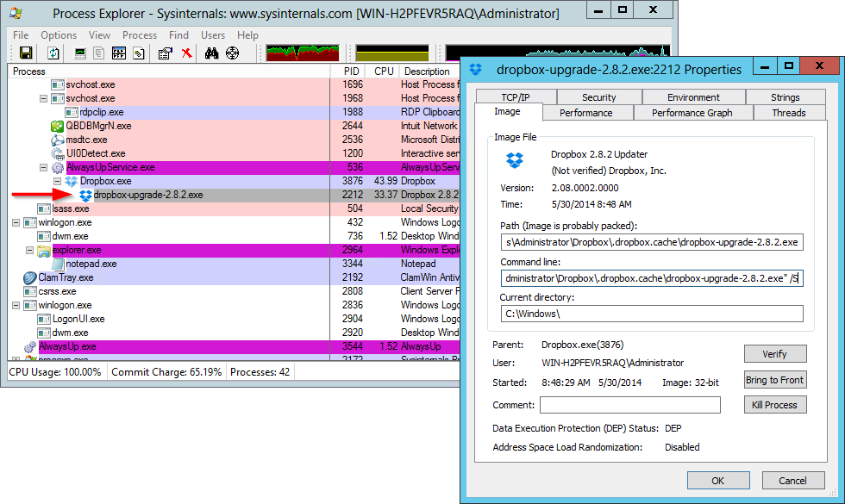Click the red X Kill Process icon

(x=186, y=53)
